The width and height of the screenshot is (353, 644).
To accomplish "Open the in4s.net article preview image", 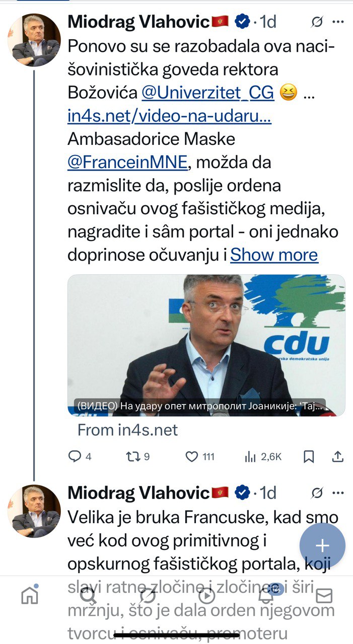I will coord(206,345).
